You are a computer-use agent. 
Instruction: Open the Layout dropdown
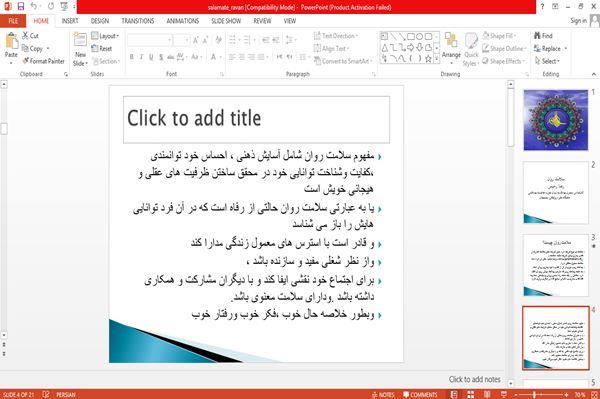105,36
